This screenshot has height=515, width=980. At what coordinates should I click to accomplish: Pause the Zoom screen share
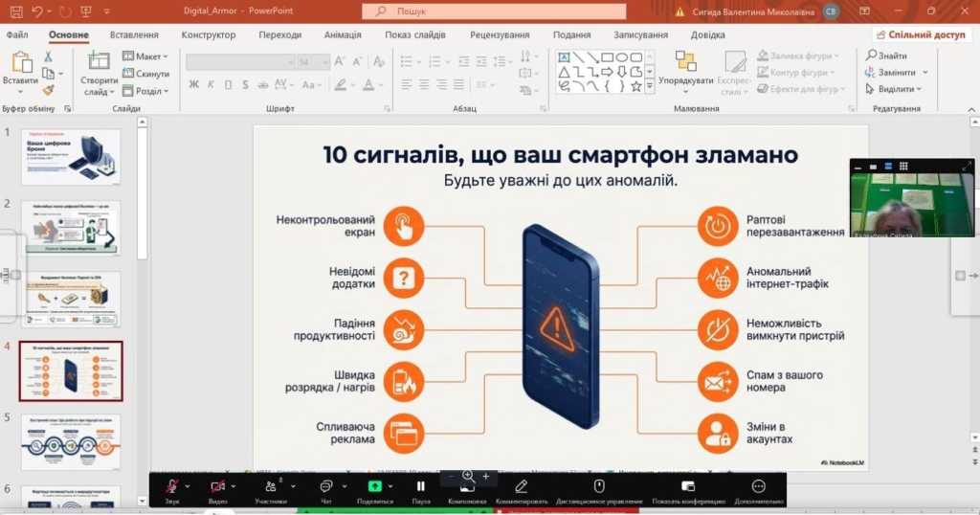tap(421, 486)
